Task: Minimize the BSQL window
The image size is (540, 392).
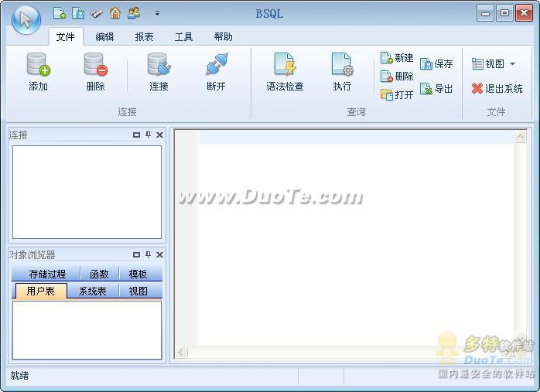Action: pyautogui.click(x=486, y=13)
